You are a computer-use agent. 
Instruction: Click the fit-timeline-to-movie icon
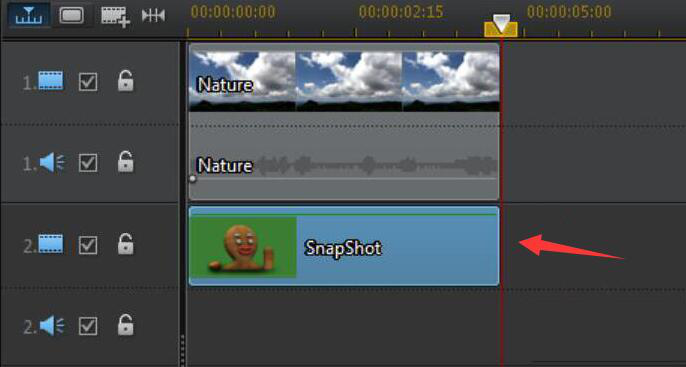pyautogui.click(x=154, y=16)
